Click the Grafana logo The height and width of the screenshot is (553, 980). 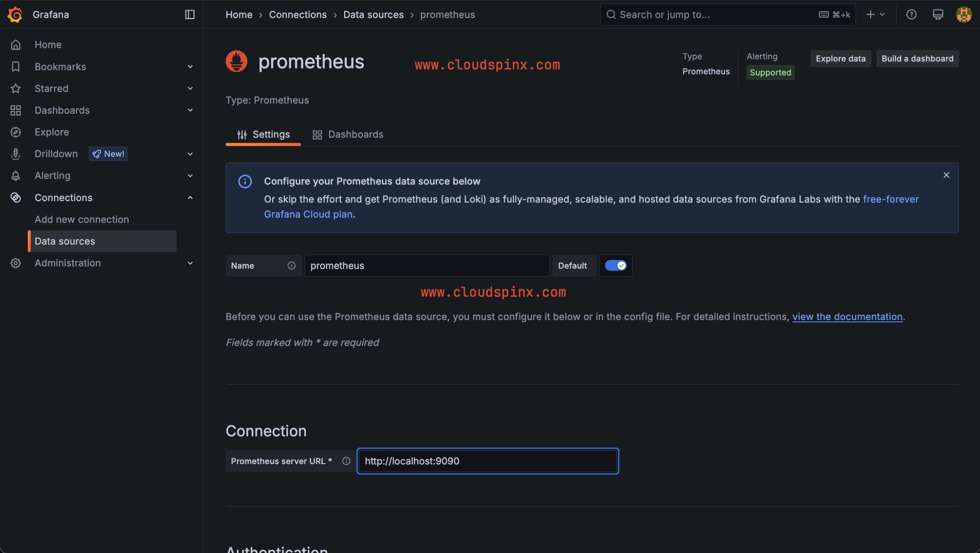[x=15, y=15]
